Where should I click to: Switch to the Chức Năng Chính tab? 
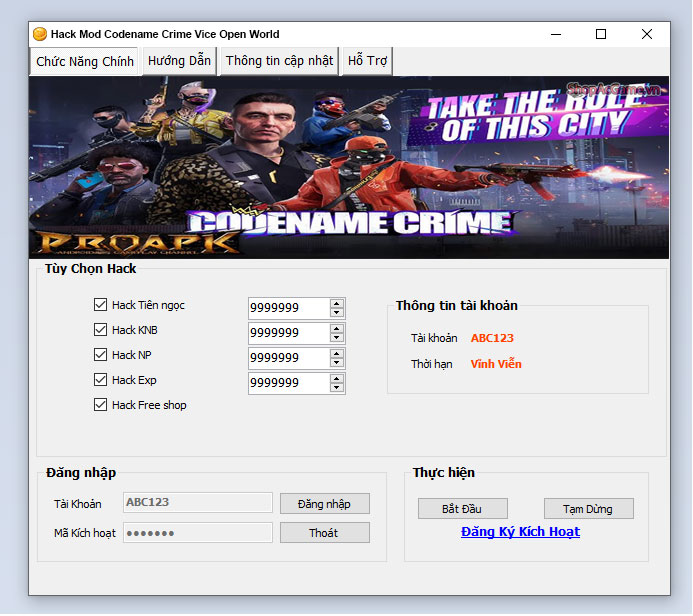coord(85,61)
